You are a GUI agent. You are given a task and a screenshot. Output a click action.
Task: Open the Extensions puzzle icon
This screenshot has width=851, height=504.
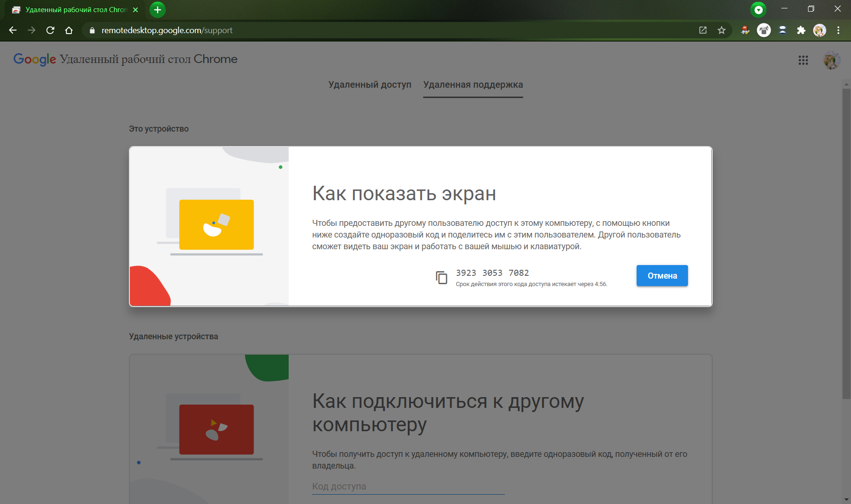(801, 30)
